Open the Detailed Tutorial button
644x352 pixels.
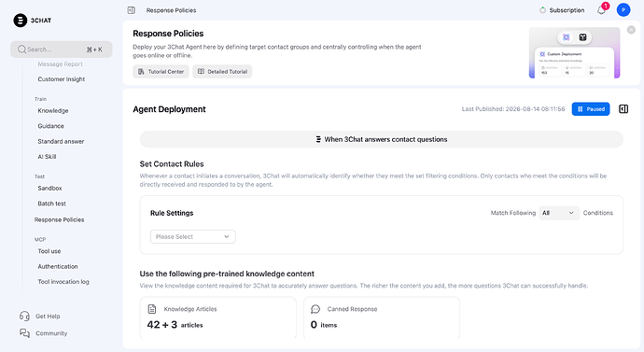(x=222, y=72)
